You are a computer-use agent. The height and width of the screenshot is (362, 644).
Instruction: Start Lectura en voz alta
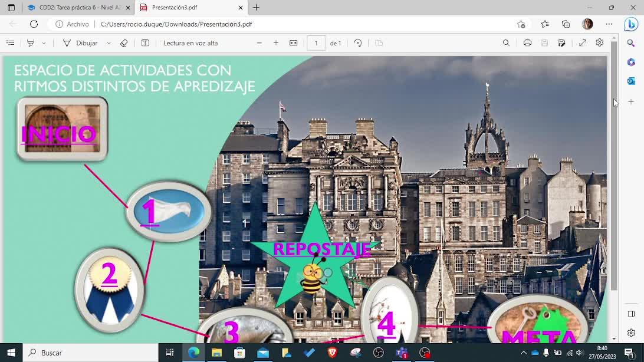190,43
